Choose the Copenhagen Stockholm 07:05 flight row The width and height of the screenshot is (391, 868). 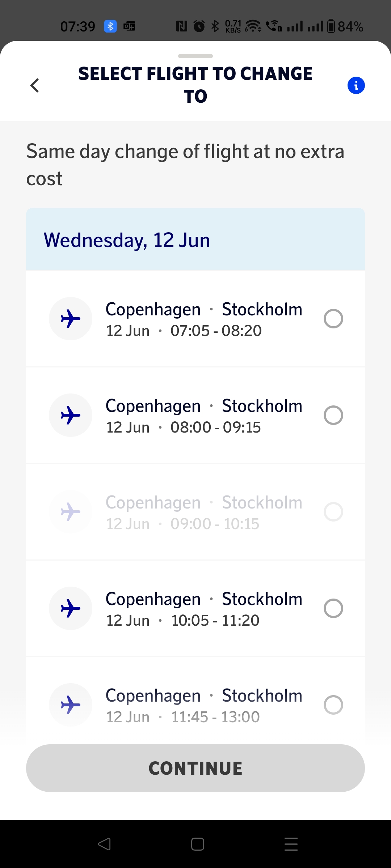203,319
